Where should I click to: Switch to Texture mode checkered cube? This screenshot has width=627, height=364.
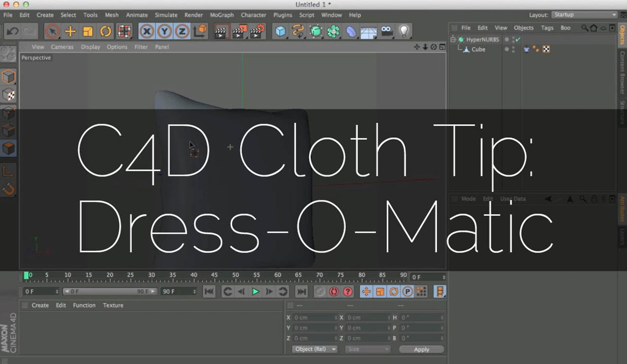[x=9, y=95]
